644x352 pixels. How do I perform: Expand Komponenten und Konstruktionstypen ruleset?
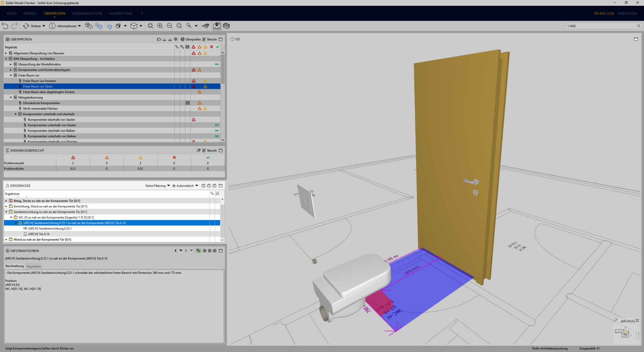point(11,70)
